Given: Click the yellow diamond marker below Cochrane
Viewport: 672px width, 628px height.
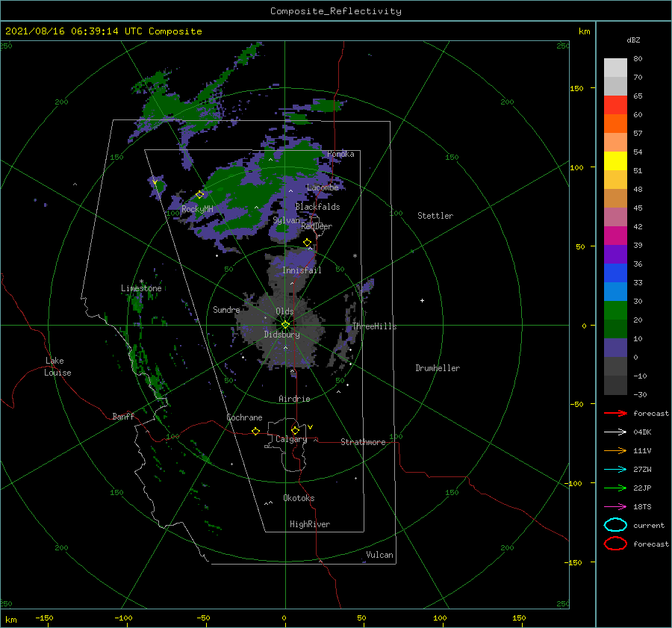Looking at the screenshot, I should (x=256, y=431).
